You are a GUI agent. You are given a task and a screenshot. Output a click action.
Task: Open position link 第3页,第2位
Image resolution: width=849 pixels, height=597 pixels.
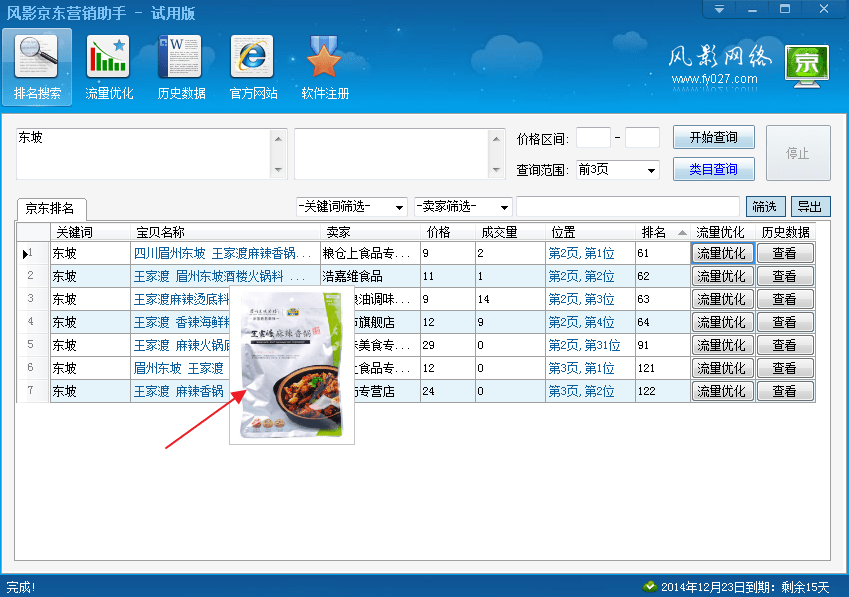tap(582, 391)
